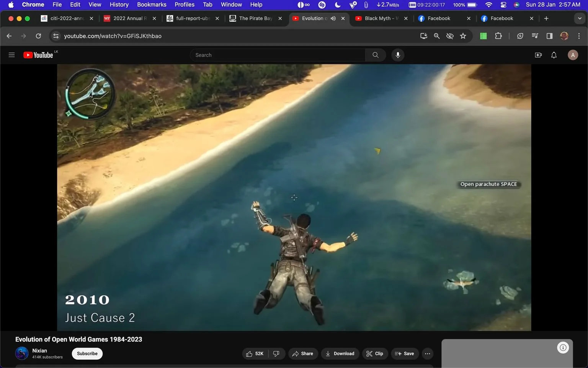Toggle Do Not Disturb moon icon

click(x=338, y=5)
